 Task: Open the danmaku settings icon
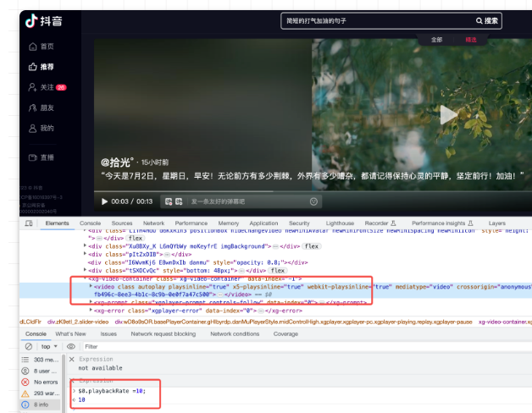(x=179, y=201)
